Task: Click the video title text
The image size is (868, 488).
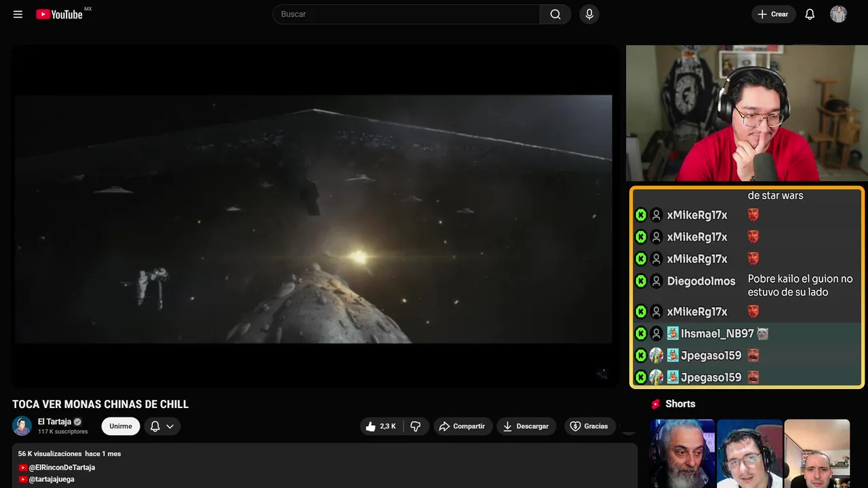Action: click(100, 405)
